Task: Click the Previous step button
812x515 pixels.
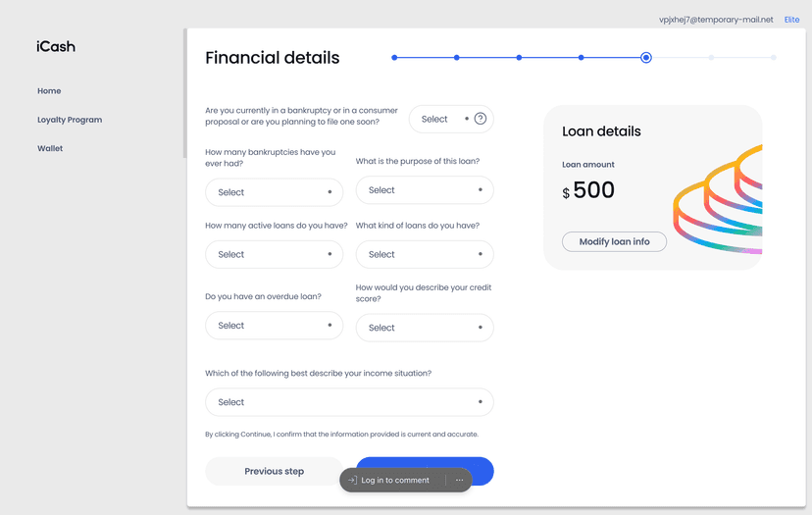Action: pos(274,471)
